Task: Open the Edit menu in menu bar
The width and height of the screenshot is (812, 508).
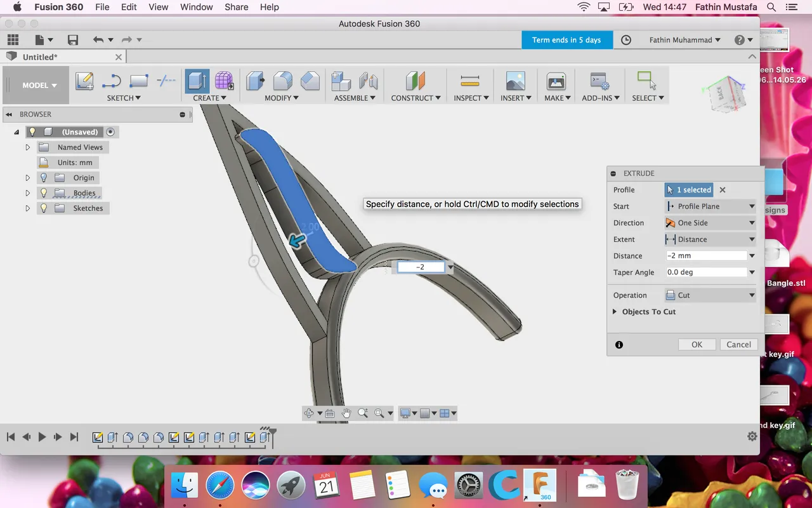Action: pos(129,7)
